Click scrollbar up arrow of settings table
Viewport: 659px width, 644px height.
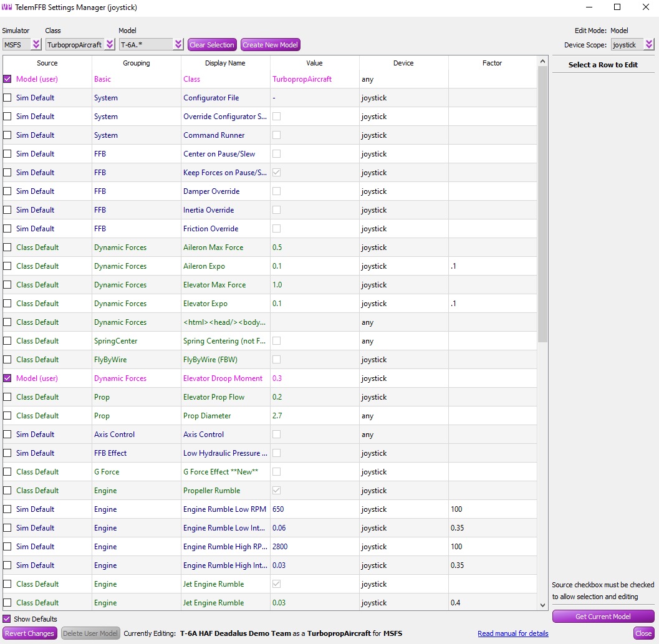(542, 61)
